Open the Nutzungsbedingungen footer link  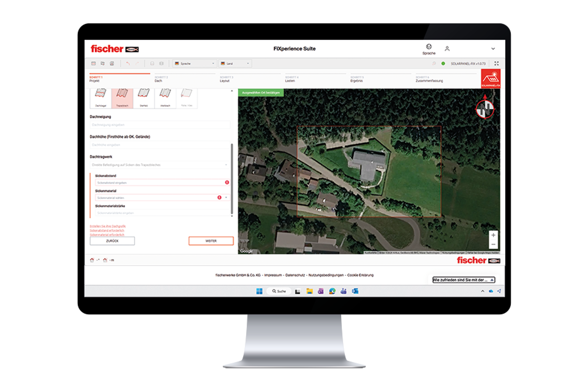click(x=326, y=275)
